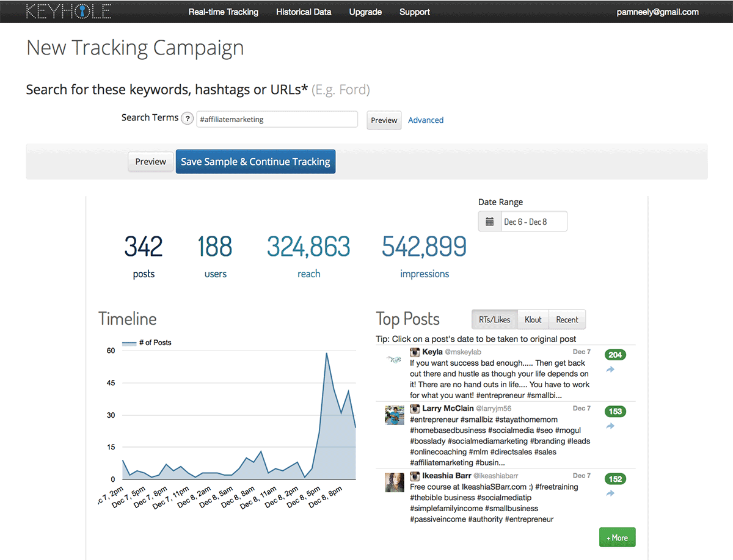Click the calendar icon in Date Range
The image size is (733, 560).
pyautogui.click(x=489, y=222)
